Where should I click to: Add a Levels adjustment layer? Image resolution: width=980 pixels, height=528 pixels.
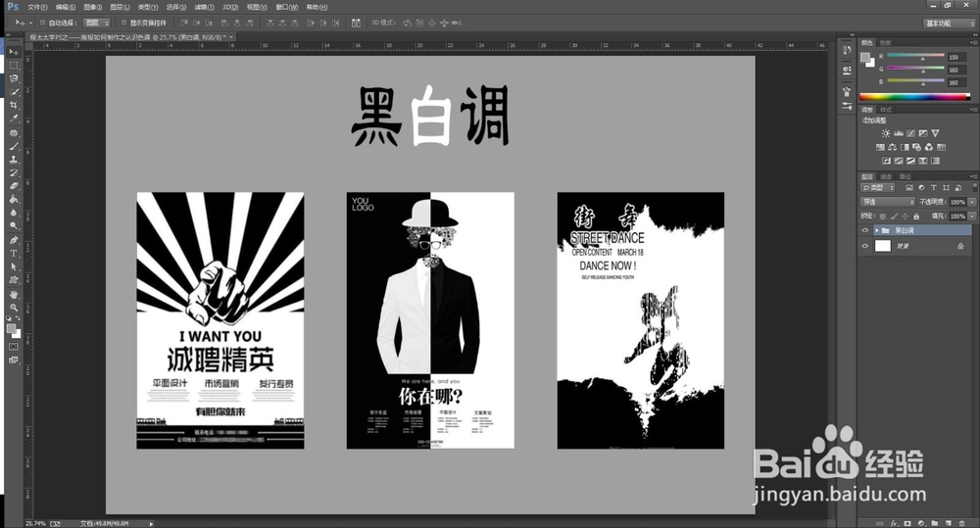[898, 133]
